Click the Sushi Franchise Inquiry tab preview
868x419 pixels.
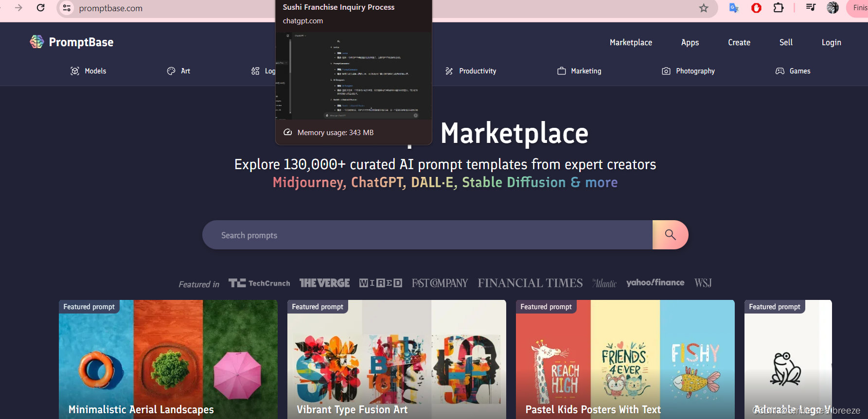point(354,72)
